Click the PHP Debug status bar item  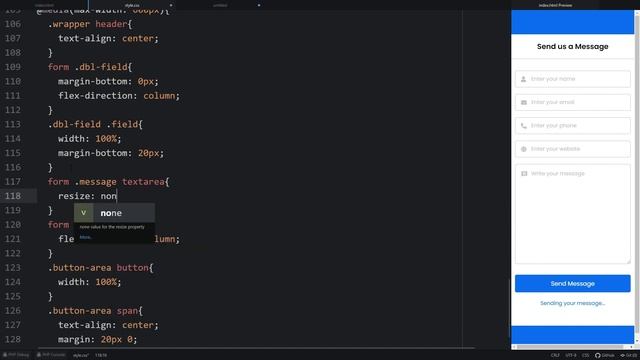point(16,355)
